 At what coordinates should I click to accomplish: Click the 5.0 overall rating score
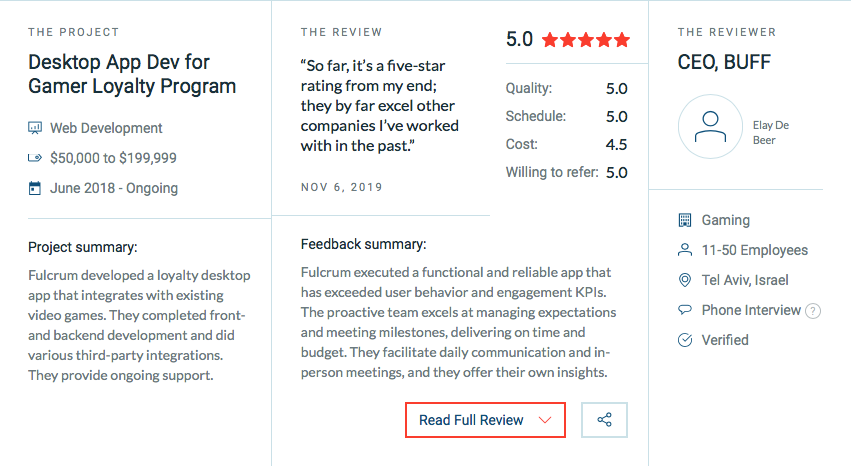tap(519, 39)
